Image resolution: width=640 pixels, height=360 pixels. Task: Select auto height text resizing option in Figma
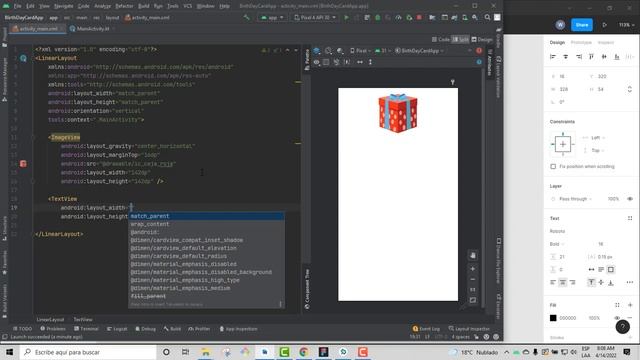(x=601, y=269)
